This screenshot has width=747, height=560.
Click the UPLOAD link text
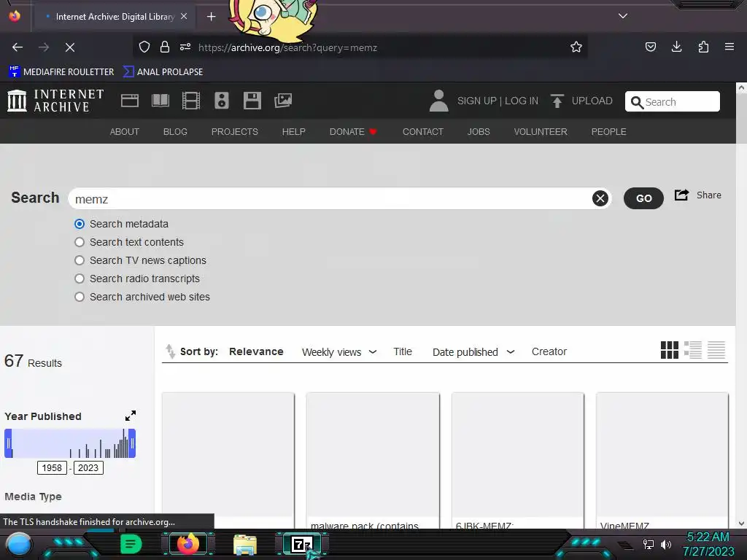click(x=592, y=101)
